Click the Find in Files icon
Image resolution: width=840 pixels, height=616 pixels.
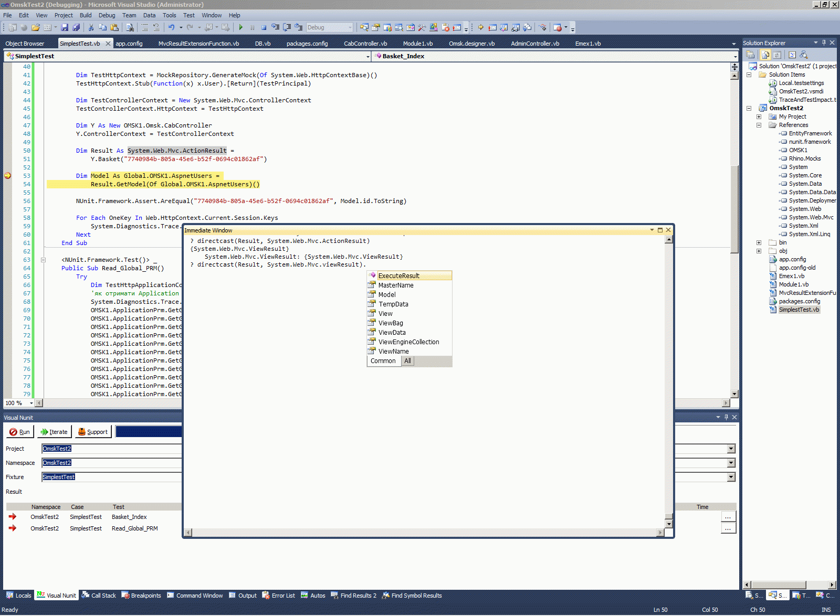coord(130,27)
